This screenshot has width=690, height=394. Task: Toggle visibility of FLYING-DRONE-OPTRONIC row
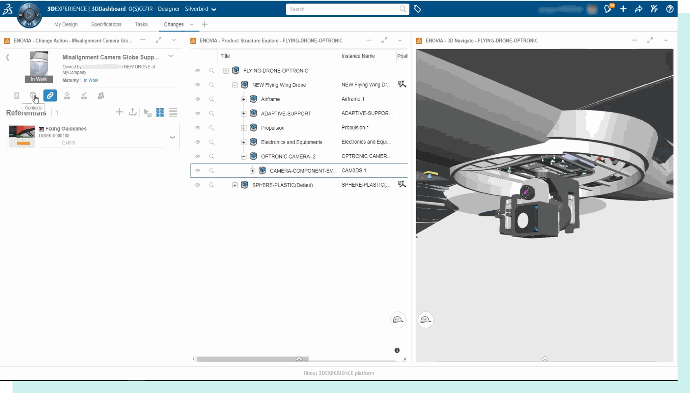click(x=198, y=70)
